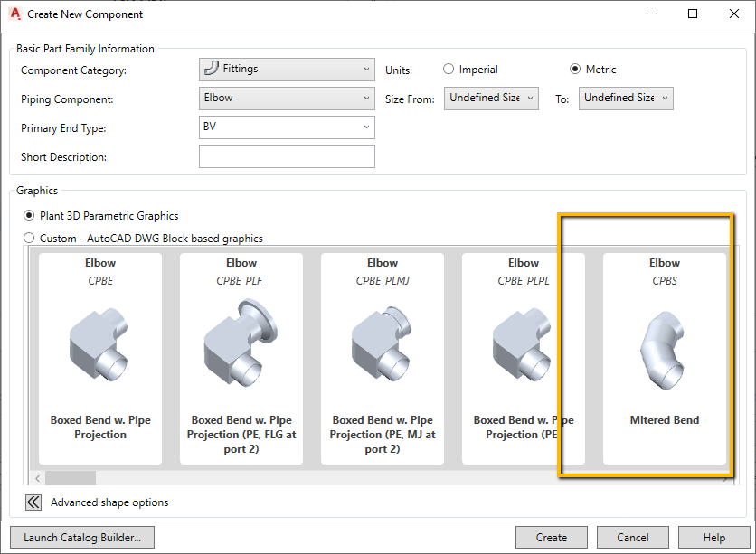Image resolution: width=756 pixels, height=554 pixels.
Task: Open the Primary End Type dropdown
Action: click(367, 127)
